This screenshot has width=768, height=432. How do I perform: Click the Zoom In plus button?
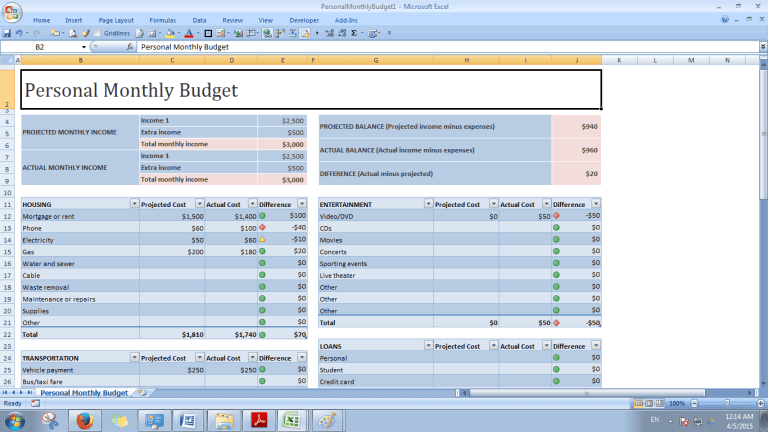pos(760,404)
